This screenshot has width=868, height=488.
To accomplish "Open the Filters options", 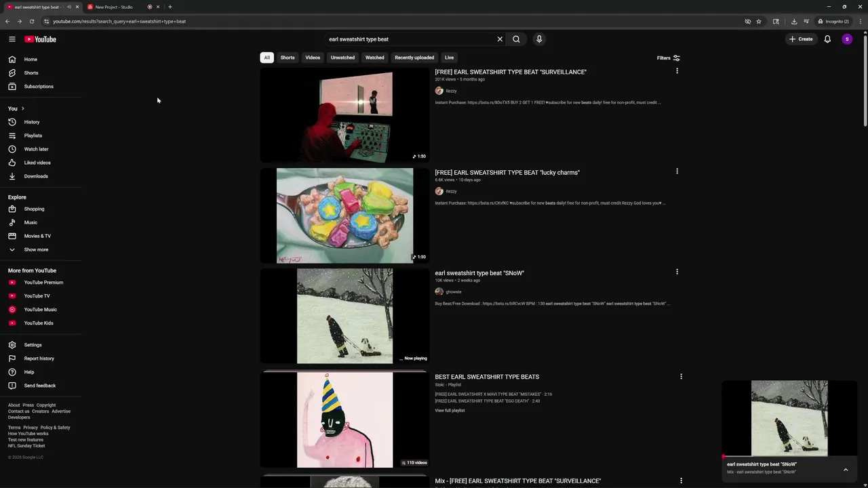I will (x=669, y=58).
